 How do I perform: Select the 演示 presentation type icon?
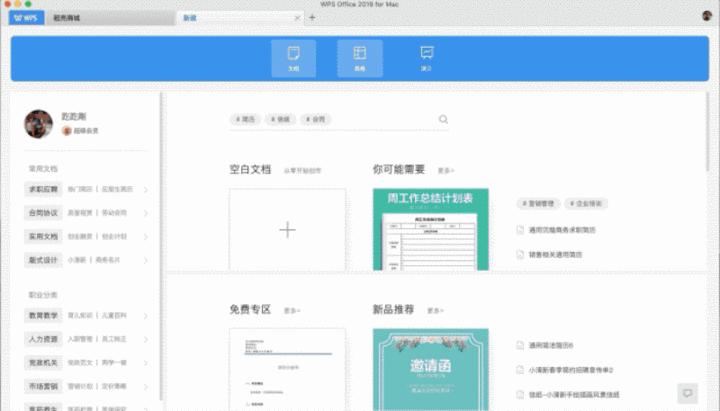(x=426, y=58)
